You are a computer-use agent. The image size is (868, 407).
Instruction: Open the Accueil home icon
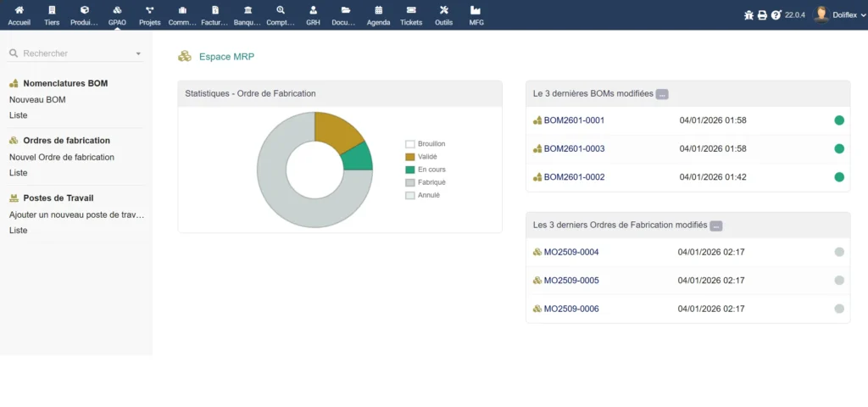(19, 10)
